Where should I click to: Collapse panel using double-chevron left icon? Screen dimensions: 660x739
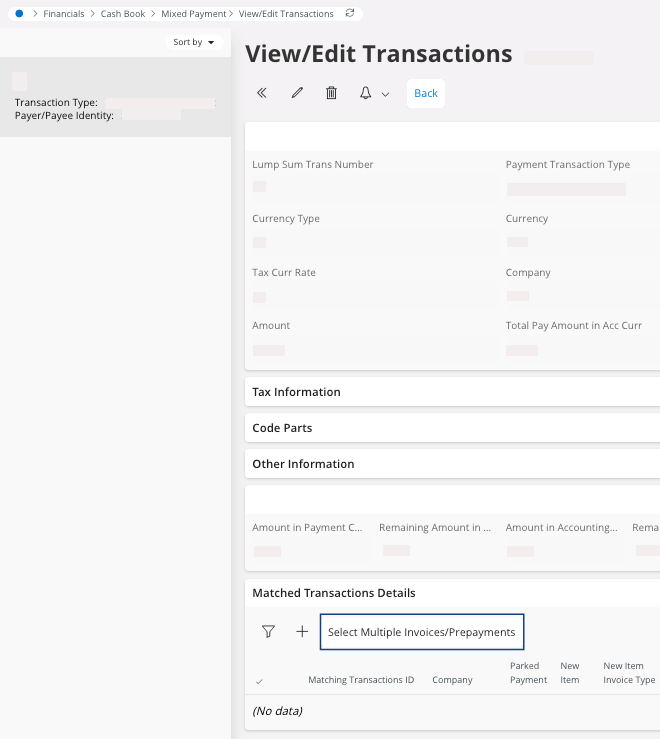click(x=262, y=93)
